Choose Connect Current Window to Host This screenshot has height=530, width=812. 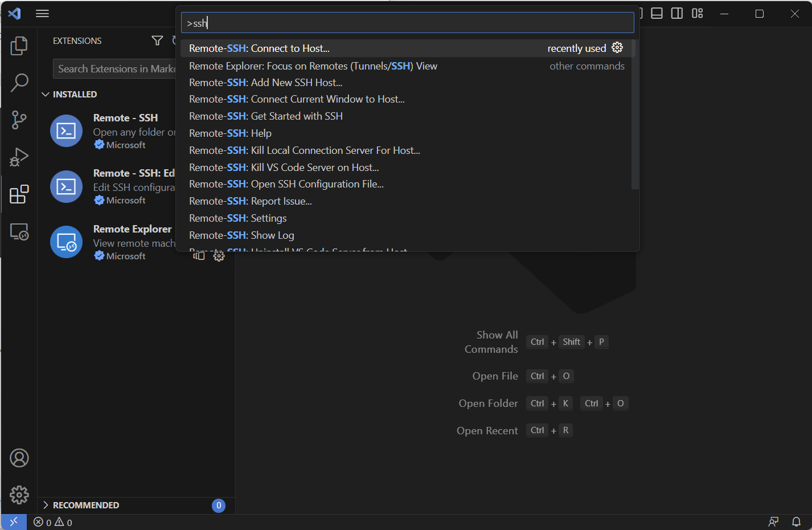(x=406, y=99)
